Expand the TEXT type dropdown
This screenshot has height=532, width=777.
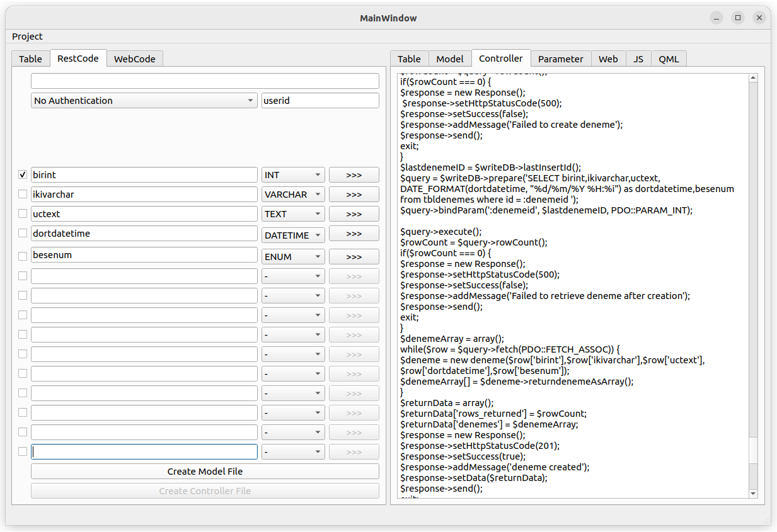293,213
